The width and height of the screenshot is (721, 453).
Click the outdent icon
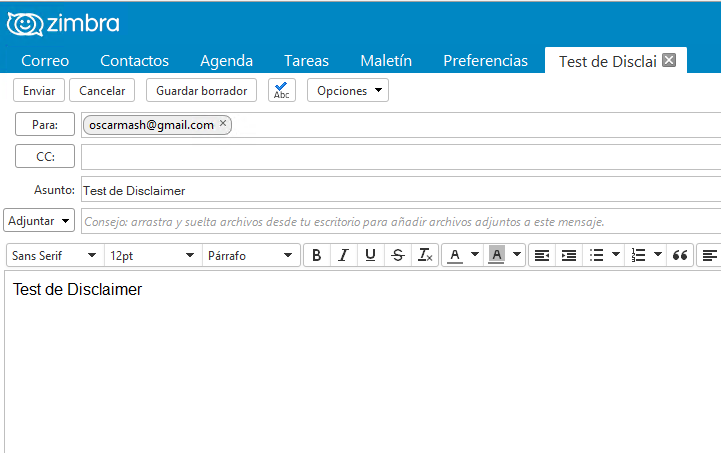coord(542,255)
